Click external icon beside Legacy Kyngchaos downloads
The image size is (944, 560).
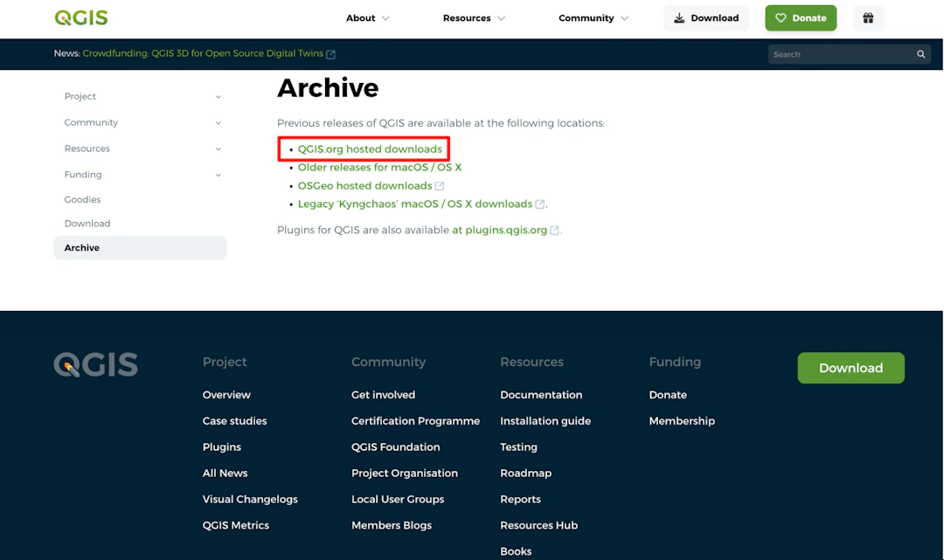tap(540, 204)
